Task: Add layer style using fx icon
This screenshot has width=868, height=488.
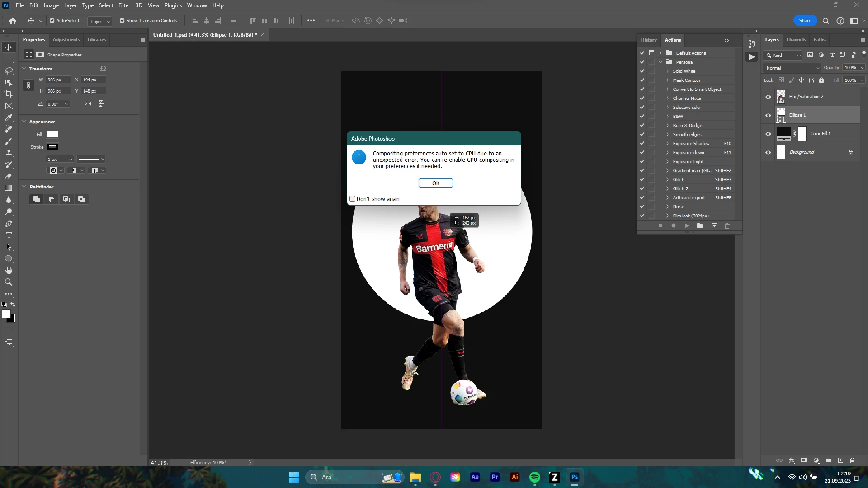Action: click(792, 460)
